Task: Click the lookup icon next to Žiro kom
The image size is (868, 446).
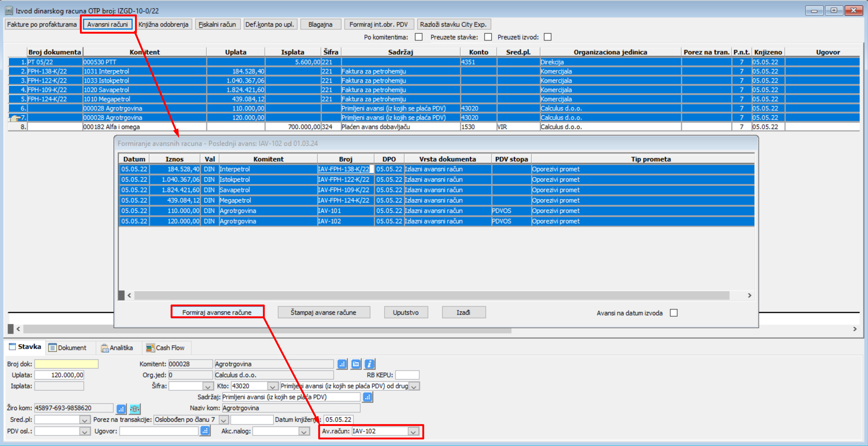Action: (121, 409)
